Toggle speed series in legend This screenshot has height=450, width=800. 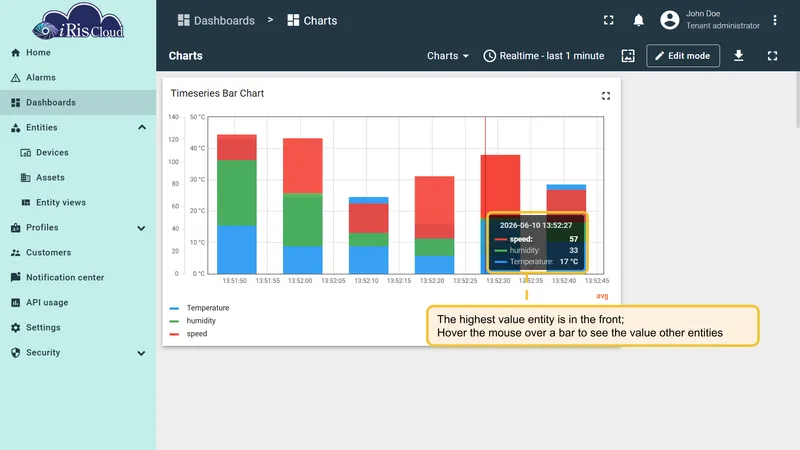click(197, 334)
